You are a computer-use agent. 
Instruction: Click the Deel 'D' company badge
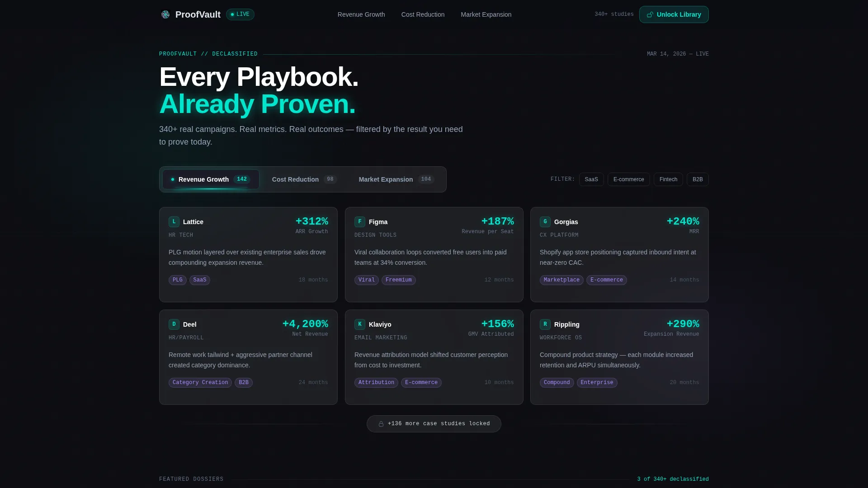[x=174, y=324]
